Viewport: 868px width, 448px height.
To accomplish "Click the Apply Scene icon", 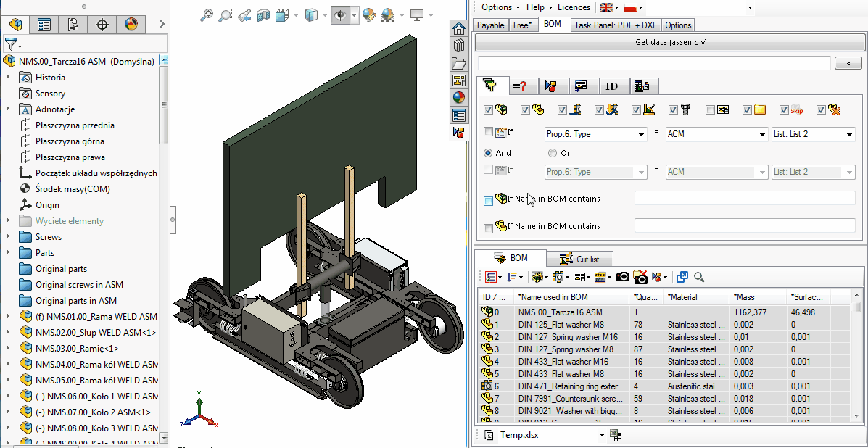I will [388, 15].
